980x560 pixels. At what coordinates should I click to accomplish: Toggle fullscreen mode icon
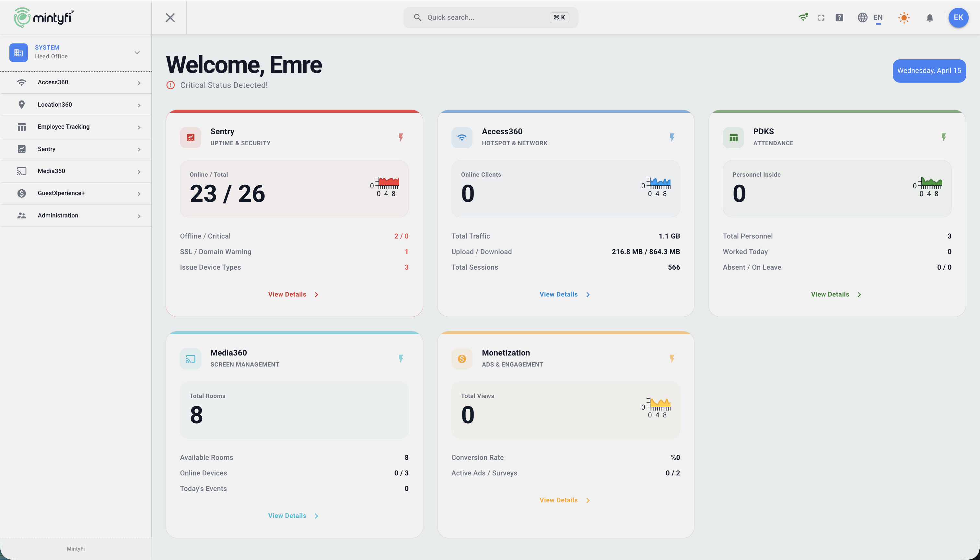[x=821, y=18]
